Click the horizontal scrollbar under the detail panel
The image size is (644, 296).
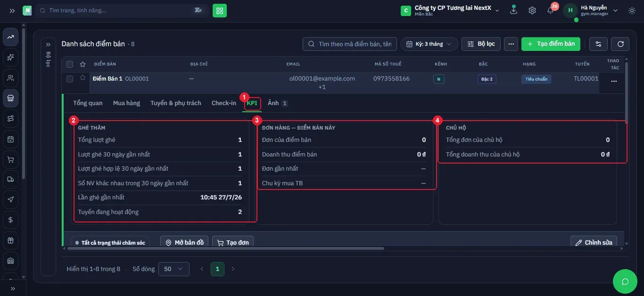click(x=225, y=248)
